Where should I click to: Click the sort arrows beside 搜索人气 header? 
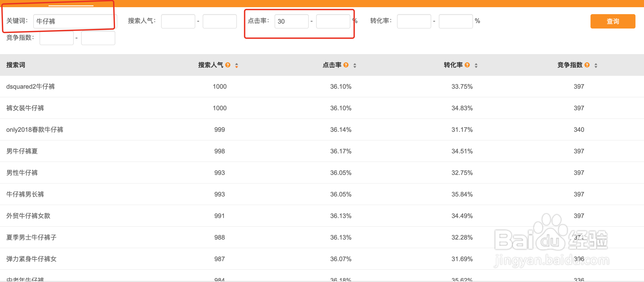coord(237,65)
